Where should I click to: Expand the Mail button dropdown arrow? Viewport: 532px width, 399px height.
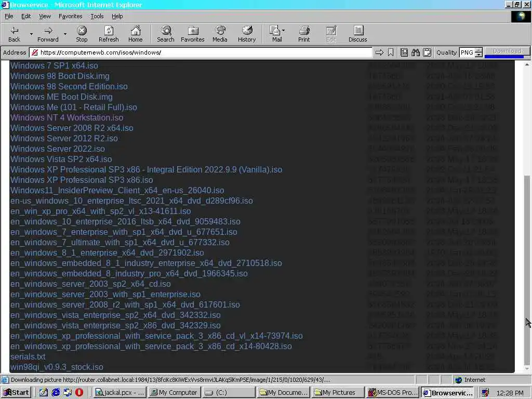pyautogui.click(x=283, y=31)
